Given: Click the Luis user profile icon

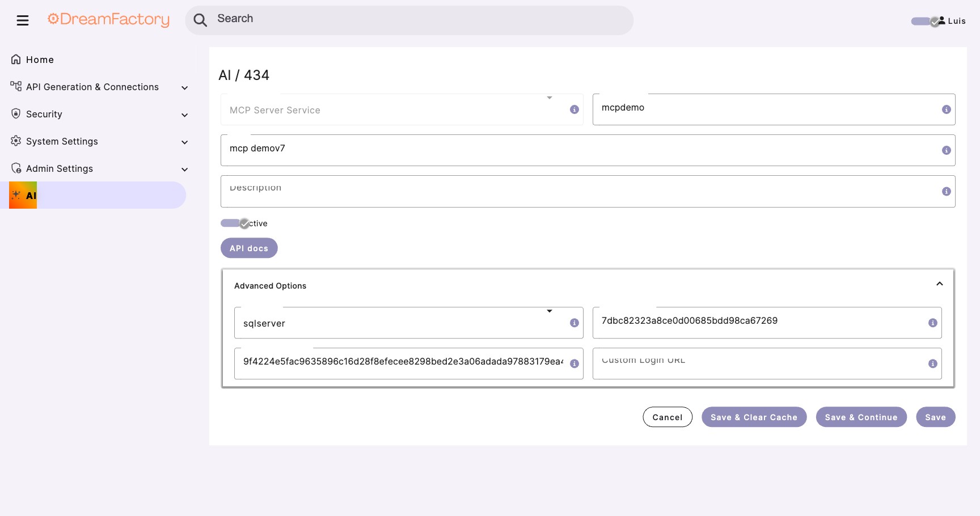Looking at the screenshot, I should (943, 21).
